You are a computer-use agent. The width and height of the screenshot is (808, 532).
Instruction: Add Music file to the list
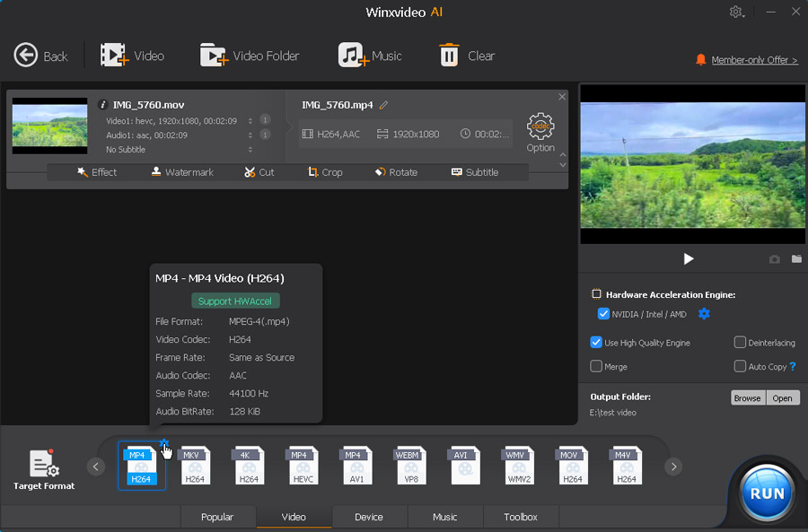pyautogui.click(x=370, y=56)
